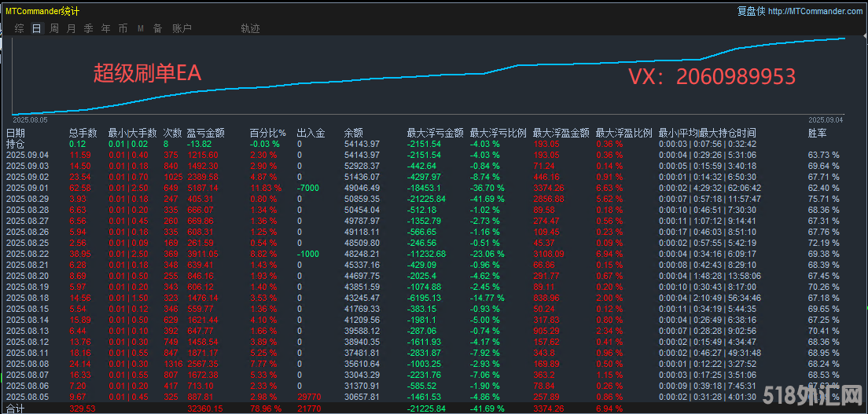Click the 复盘侠 label at top right

coord(751,11)
